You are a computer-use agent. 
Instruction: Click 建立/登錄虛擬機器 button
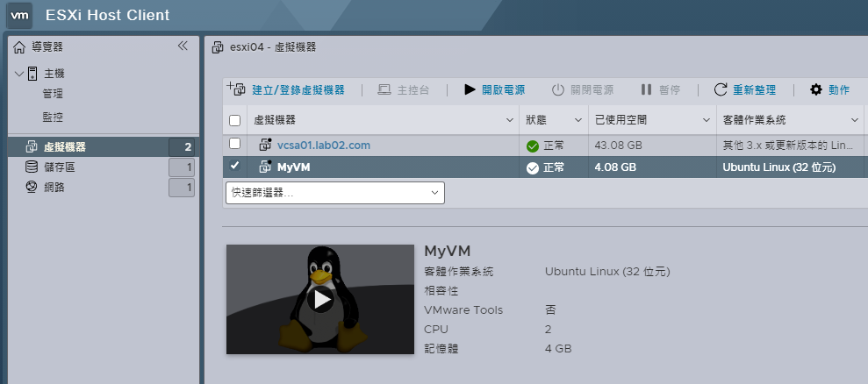(286, 89)
